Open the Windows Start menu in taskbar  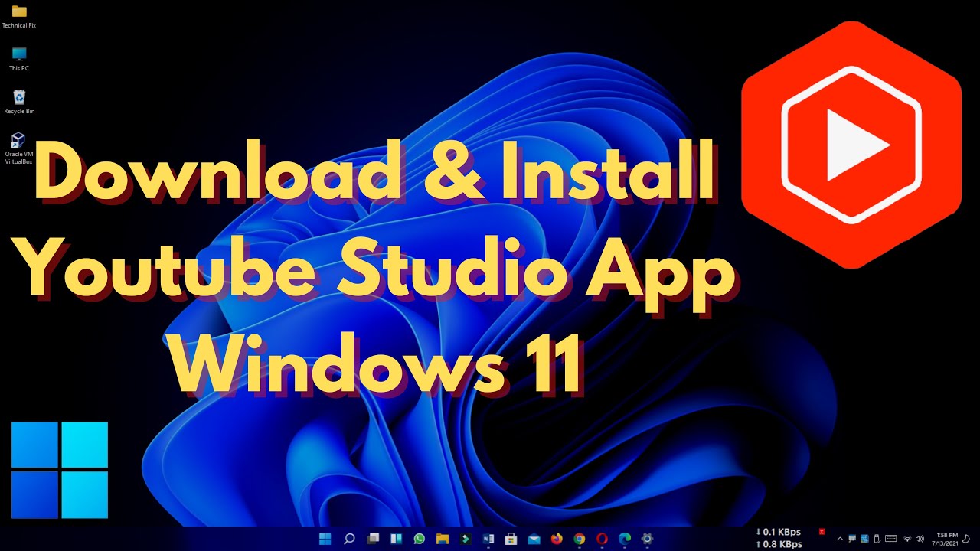[x=325, y=539]
